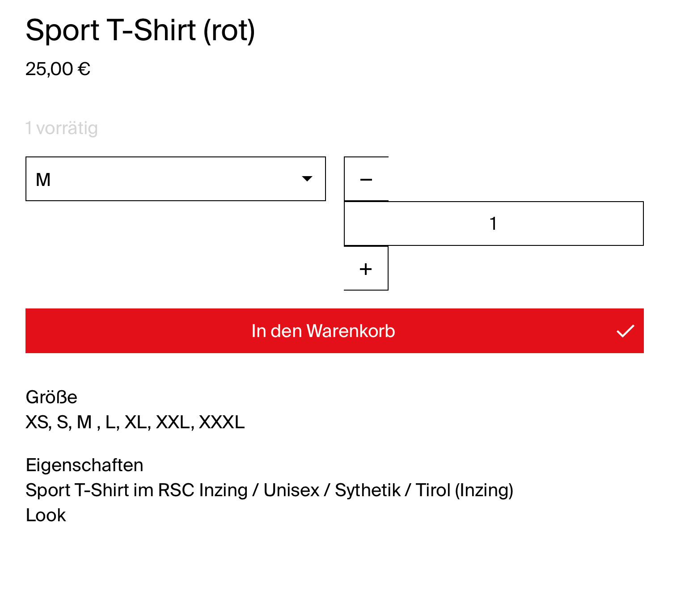This screenshot has width=685, height=616.
Task: Click the word Look on the last line
Action: click(46, 515)
